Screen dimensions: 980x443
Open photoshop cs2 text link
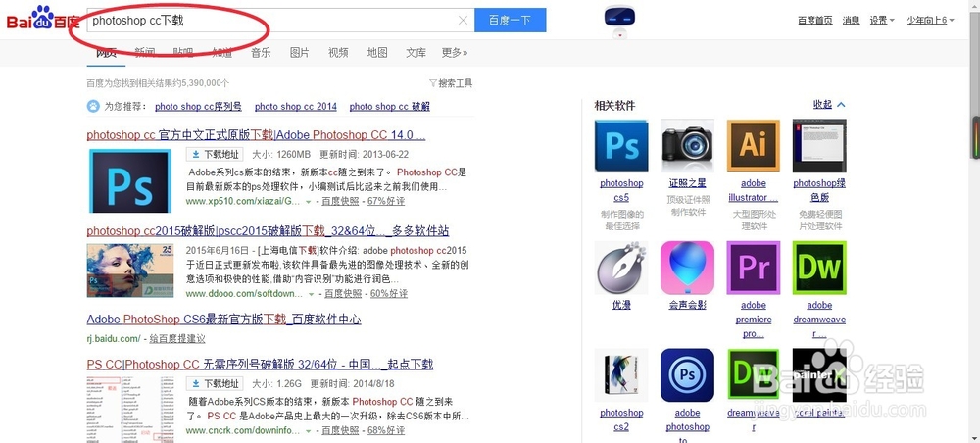coord(621,419)
